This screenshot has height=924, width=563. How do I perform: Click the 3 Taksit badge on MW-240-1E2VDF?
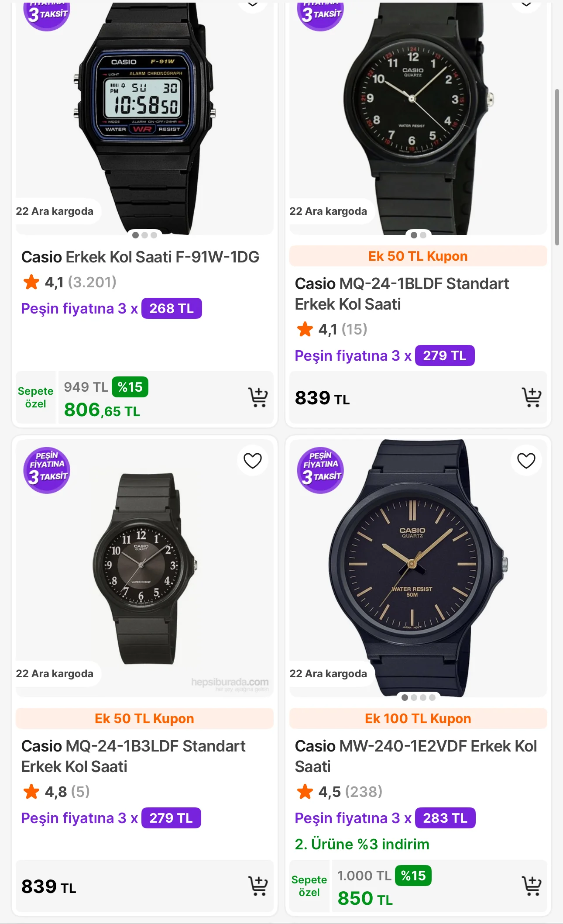(x=320, y=470)
